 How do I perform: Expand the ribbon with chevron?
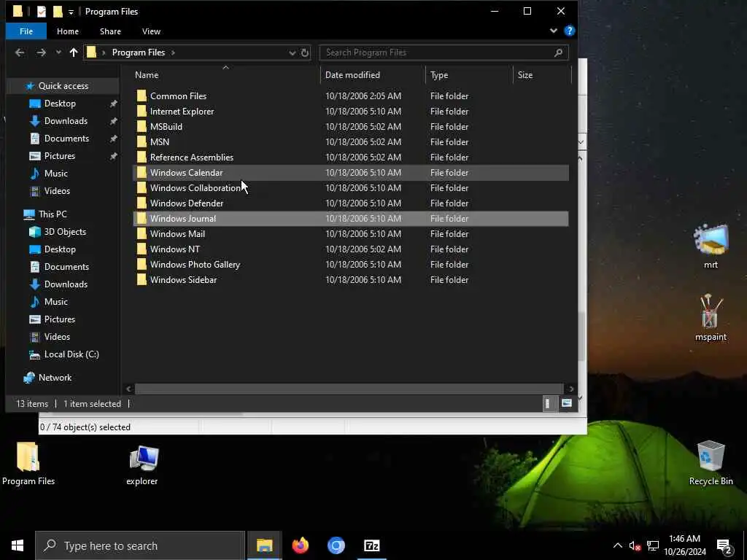[553, 31]
